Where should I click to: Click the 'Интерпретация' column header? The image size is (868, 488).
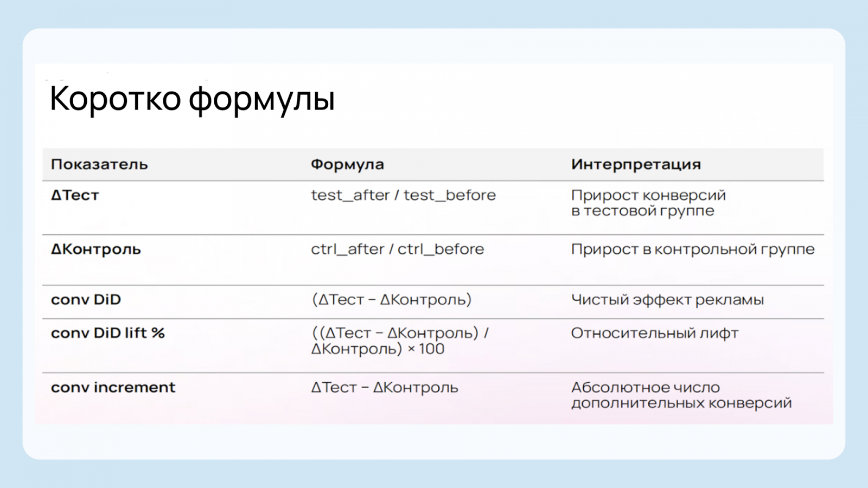click(636, 164)
